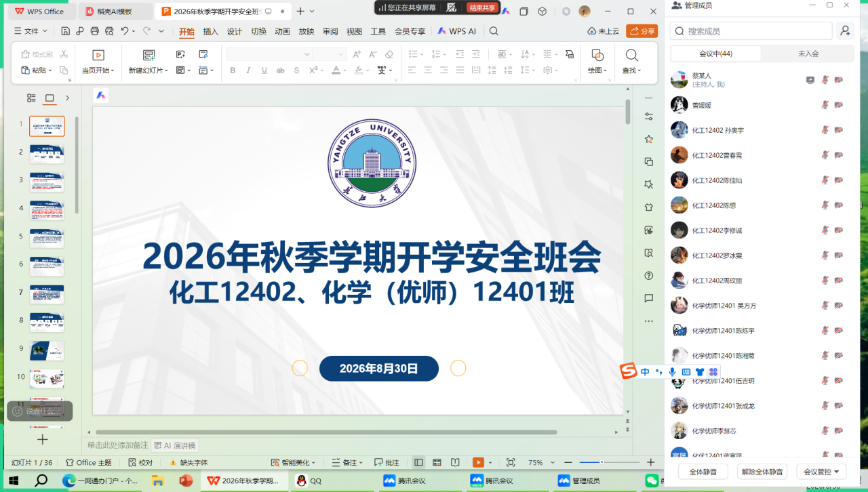Viewport: 868px width, 492px height.
Task: Toggle camera for 化工12402 孙奥宇
Action: (x=839, y=130)
